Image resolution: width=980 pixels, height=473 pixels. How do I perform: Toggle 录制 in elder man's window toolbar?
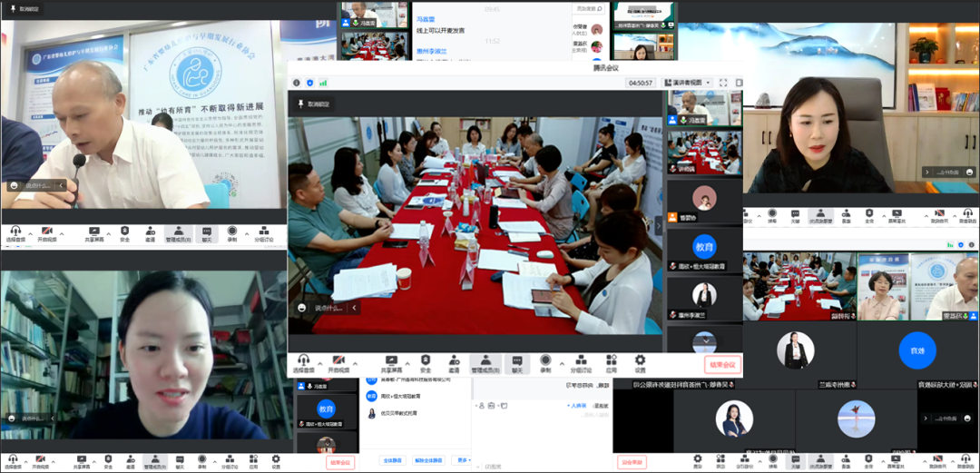232,234
